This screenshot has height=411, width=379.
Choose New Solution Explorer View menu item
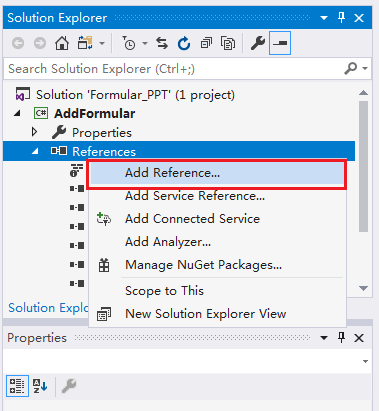217,314
